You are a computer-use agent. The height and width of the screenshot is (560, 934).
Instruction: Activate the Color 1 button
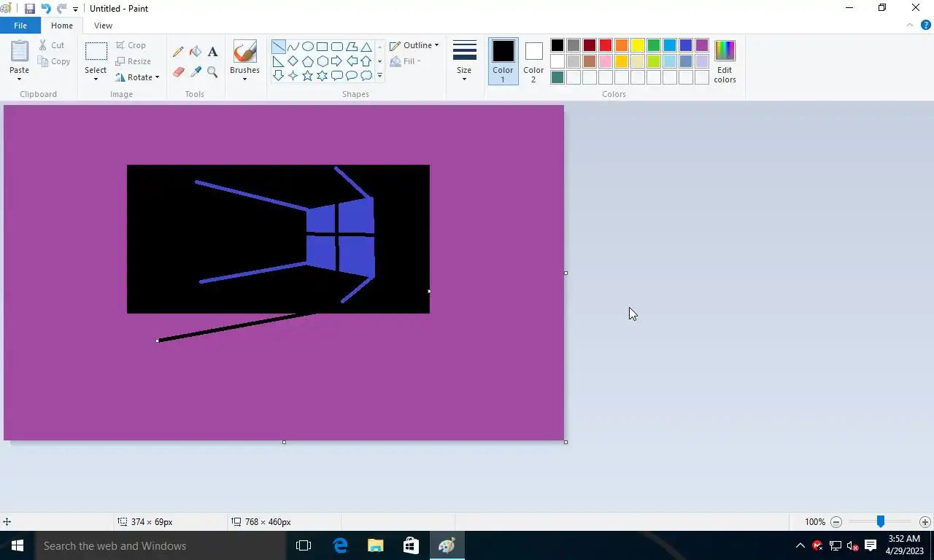(x=503, y=61)
